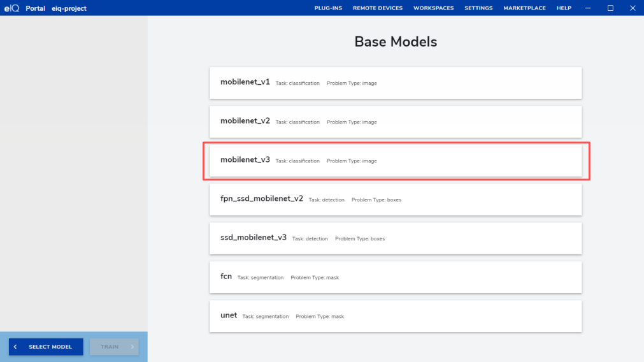Image resolution: width=644 pixels, height=362 pixels.
Task: Select fpn_ssd_mobilenet_v2 detection model
Action: pos(395,199)
